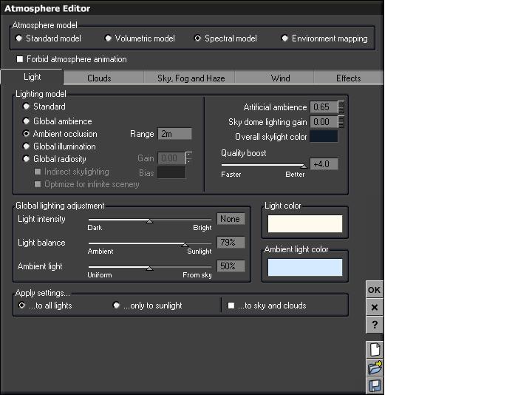The image size is (532, 395).
Task: Click the save atmosphere disk icon
Action: (375, 385)
